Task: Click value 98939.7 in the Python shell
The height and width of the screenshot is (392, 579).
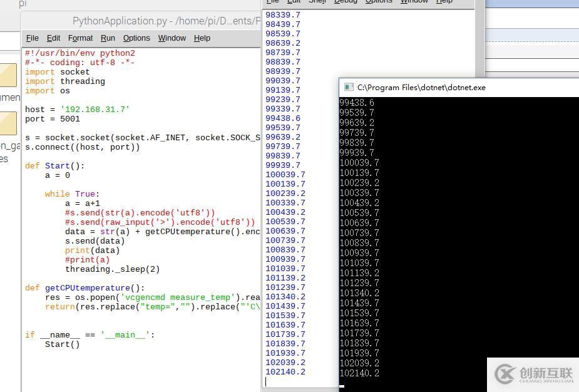Action: point(283,71)
